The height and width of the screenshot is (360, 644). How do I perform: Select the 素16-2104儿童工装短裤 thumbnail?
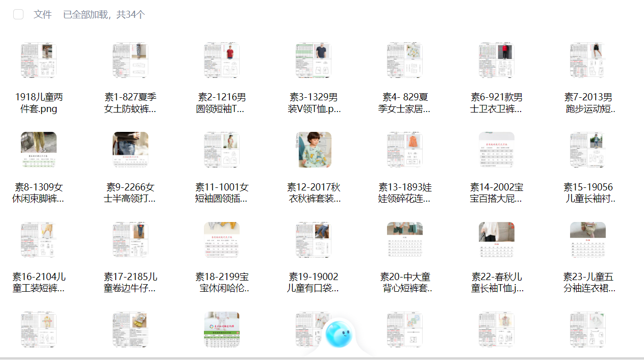pos(39,240)
